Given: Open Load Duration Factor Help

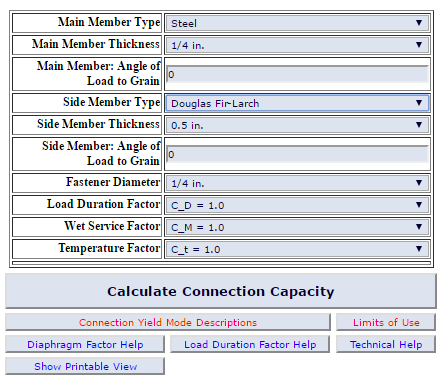Looking at the screenshot, I should coord(250,344).
